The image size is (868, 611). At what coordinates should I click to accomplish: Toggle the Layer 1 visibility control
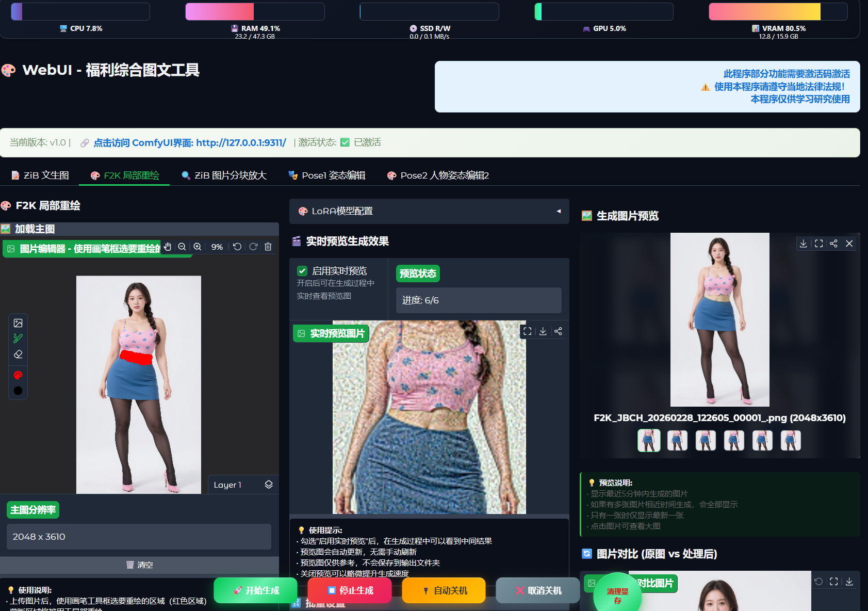pos(268,484)
